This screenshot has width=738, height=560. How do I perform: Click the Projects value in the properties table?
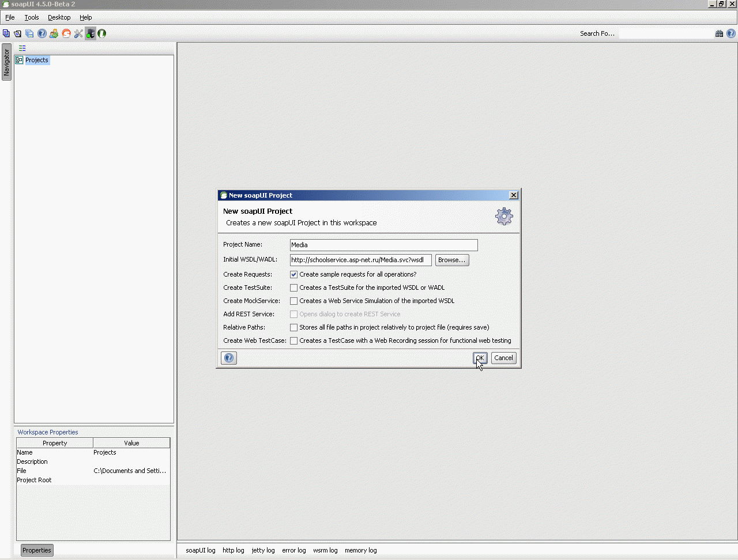105,452
